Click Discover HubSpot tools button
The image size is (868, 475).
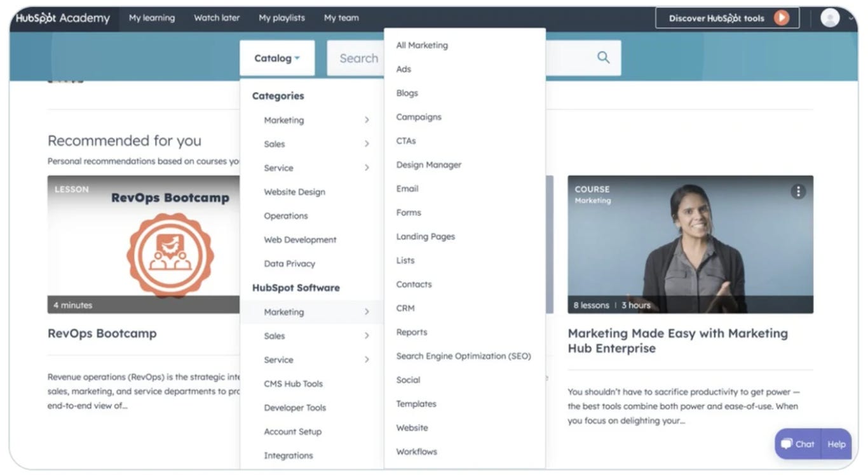[x=728, y=18]
